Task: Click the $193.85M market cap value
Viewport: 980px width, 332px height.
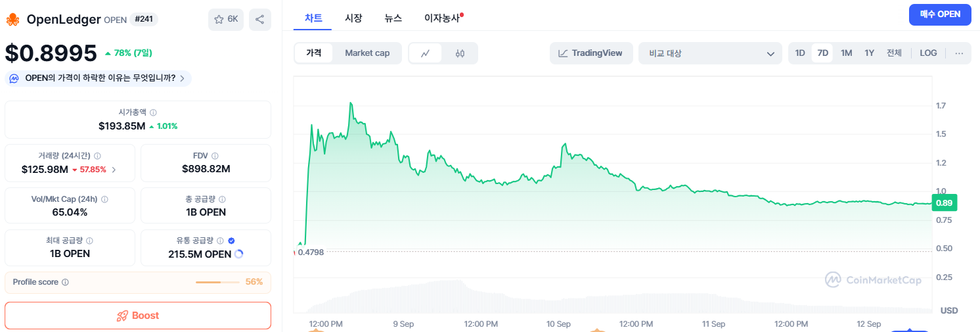Action: tap(122, 126)
